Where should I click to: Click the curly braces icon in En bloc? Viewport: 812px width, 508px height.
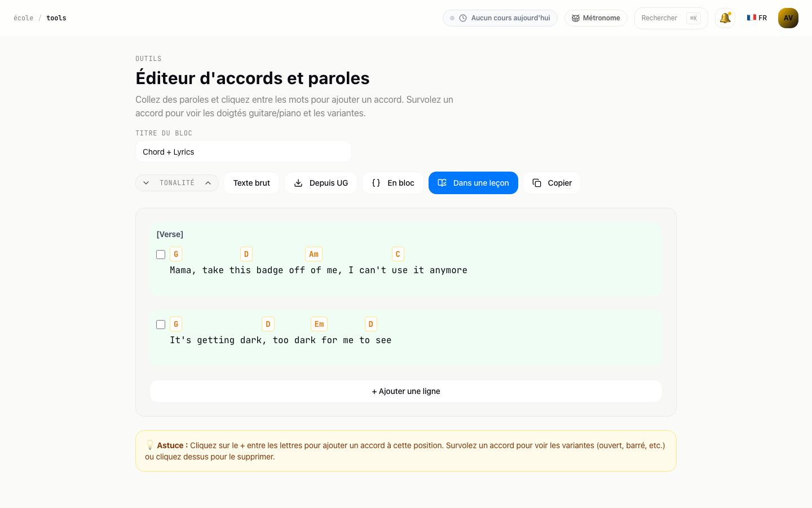click(x=376, y=183)
